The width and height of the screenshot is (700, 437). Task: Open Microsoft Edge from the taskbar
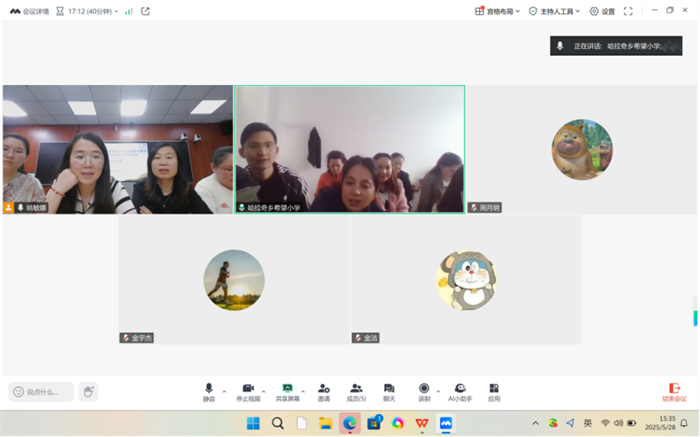[350, 423]
